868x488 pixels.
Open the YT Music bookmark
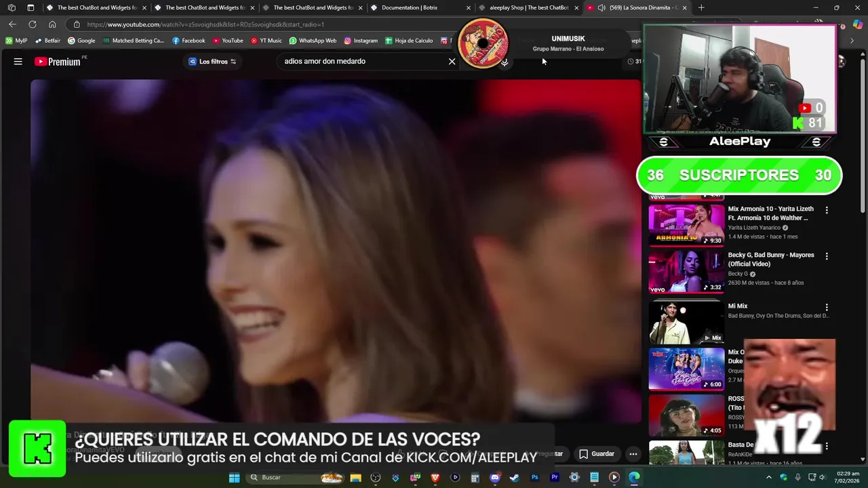(x=267, y=41)
